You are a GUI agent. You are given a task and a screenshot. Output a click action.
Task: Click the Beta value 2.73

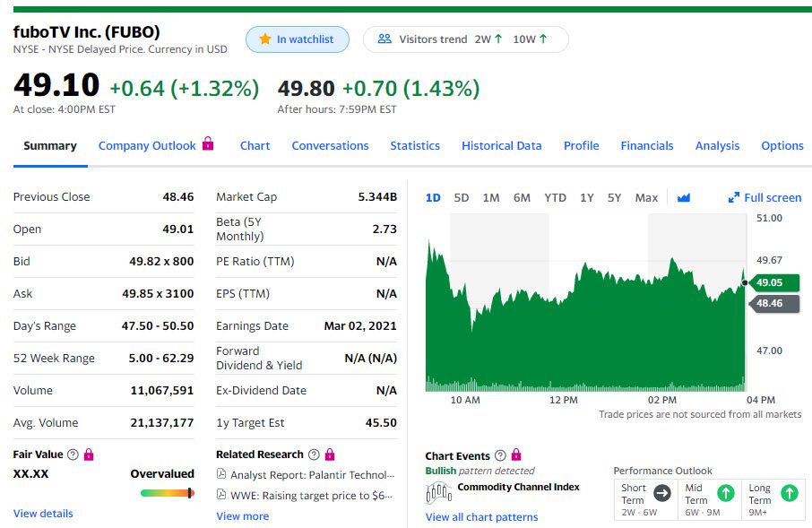pyautogui.click(x=384, y=229)
